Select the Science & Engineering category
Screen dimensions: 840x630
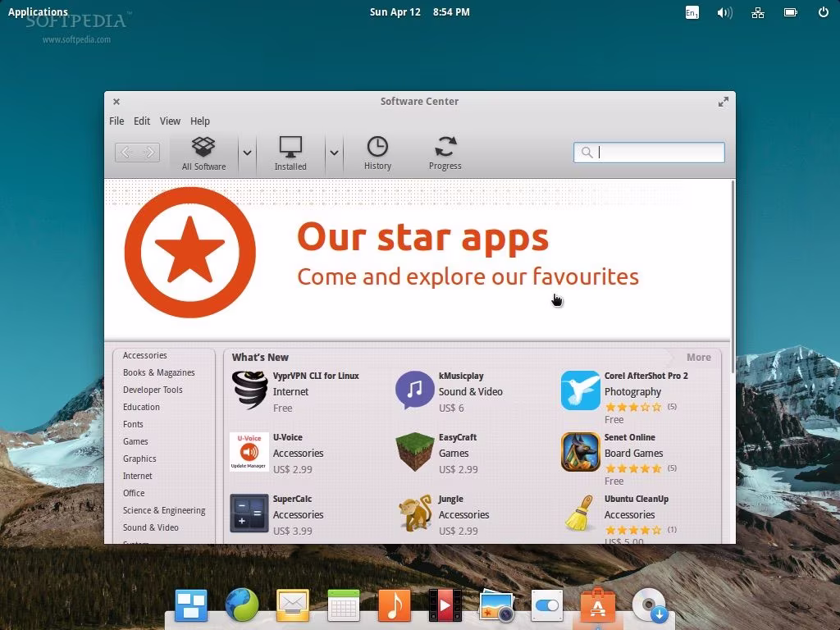(x=164, y=510)
